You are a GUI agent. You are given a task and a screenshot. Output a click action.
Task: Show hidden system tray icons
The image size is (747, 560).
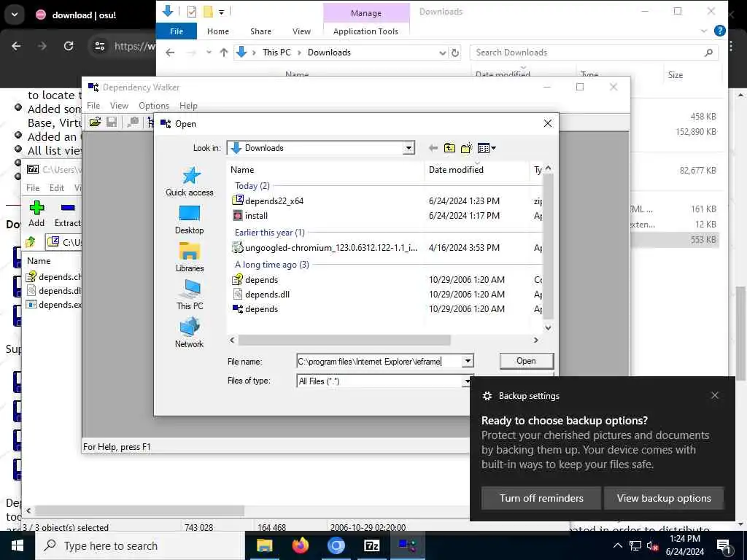(x=617, y=545)
